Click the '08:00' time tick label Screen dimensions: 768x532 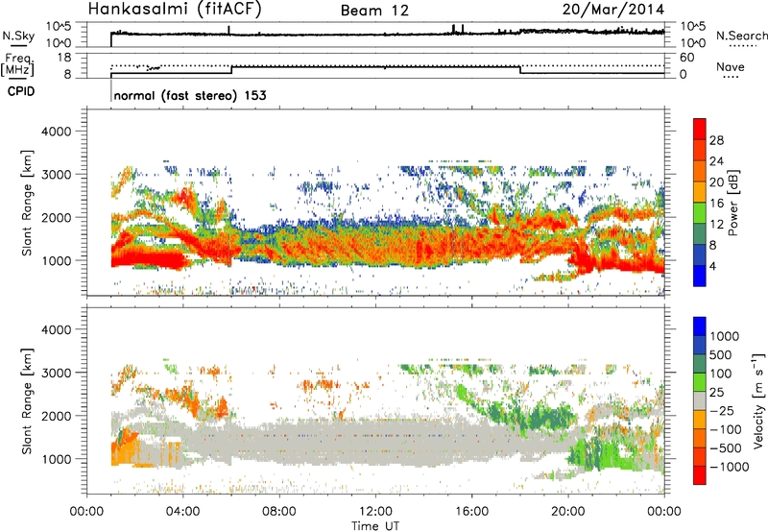pos(279,512)
